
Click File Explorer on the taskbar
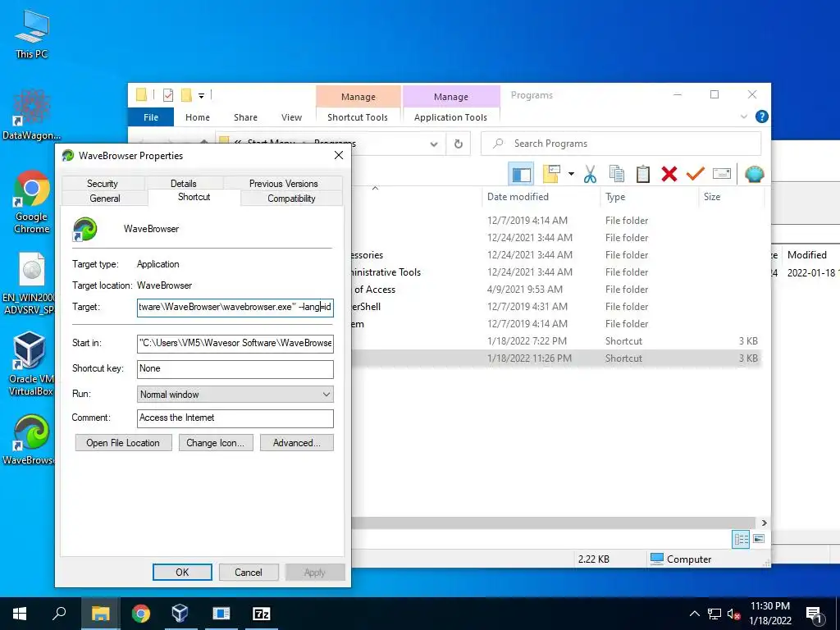pos(100,614)
